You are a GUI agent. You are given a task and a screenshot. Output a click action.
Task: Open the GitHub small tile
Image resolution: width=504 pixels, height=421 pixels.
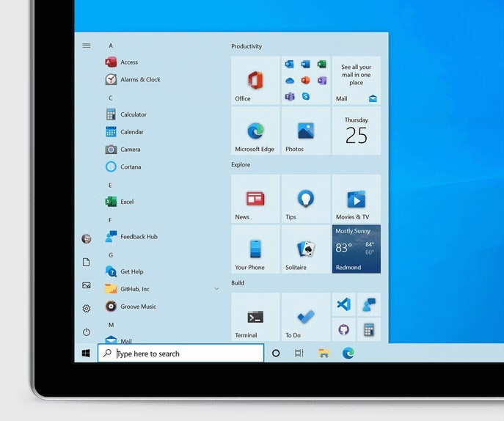pos(344,329)
